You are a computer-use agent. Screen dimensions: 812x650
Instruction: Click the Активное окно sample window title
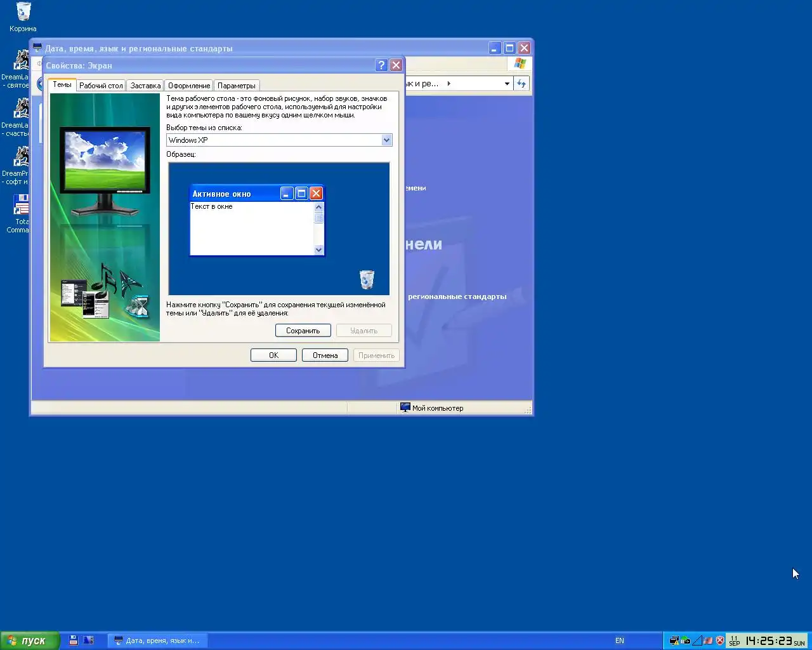tap(222, 194)
